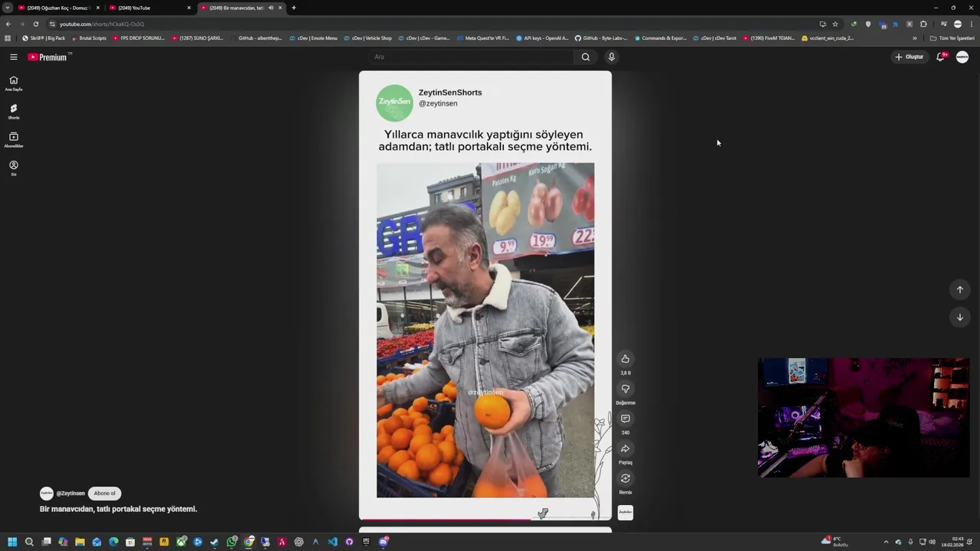Seek on the Short's red progress bar
980x551 pixels.
pyautogui.click(x=485, y=519)
